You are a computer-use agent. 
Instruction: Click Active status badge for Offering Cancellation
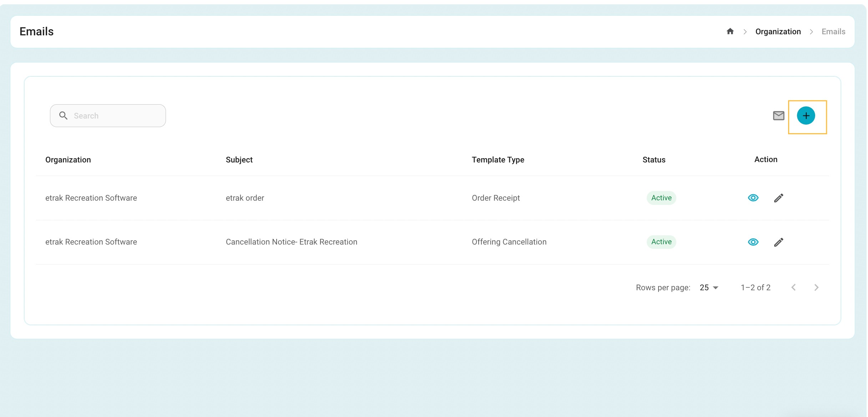pyautogui.click(x=661, y=242)
